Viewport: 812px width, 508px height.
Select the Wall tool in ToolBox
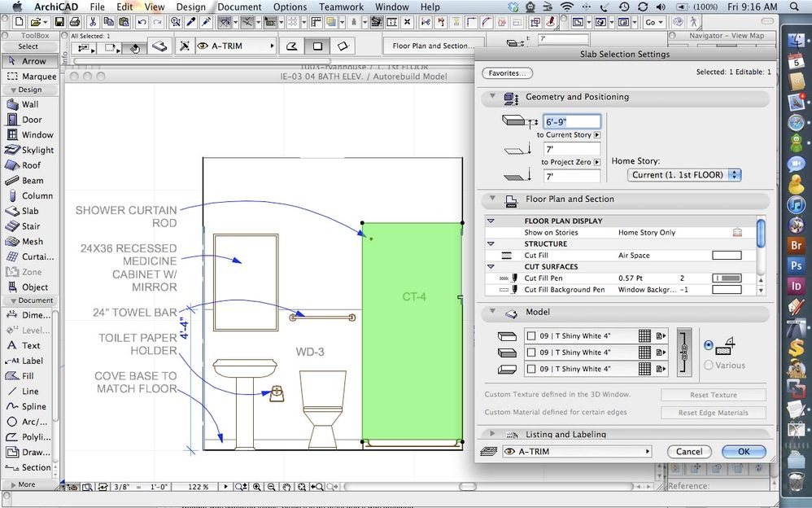coord(29,104)
